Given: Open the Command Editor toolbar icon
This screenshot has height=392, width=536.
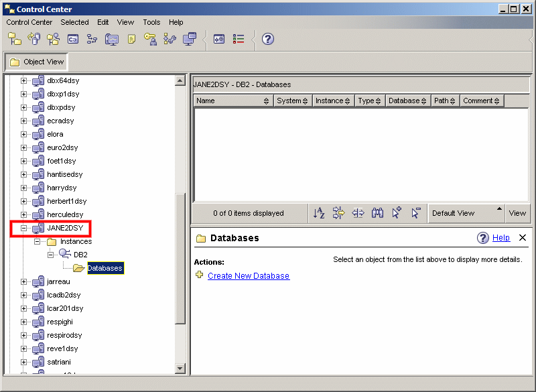Looking at the screenshot, I should pos(73,39).
